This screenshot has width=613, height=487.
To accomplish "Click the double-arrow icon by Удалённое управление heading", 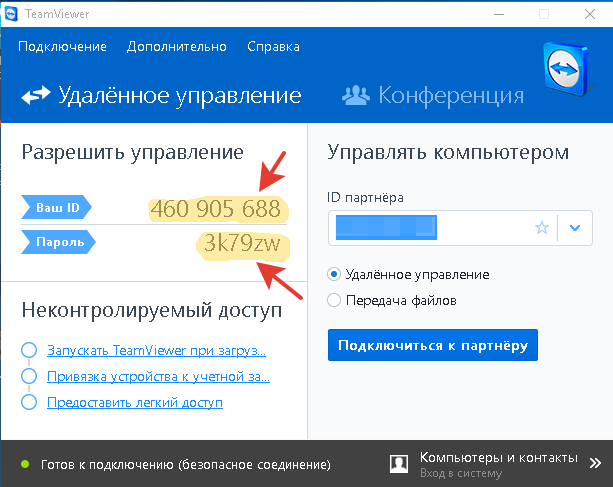I will tap(36, 95).
